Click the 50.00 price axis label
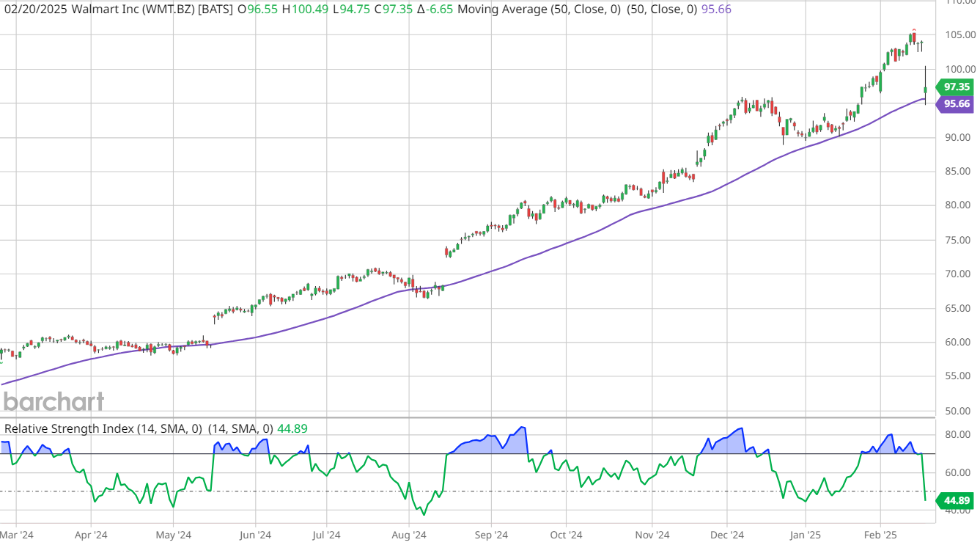The width and height of the screenshot is (980, 545). point(959,410)
